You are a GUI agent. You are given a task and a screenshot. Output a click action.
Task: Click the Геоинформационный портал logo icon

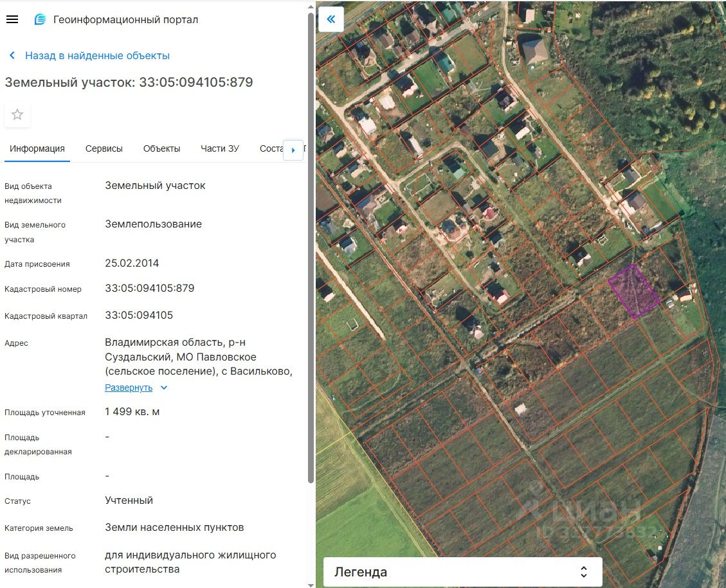[x=40, y=19]
